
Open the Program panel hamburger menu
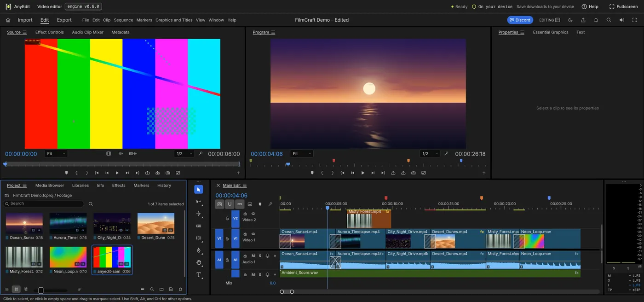point(273,32)
